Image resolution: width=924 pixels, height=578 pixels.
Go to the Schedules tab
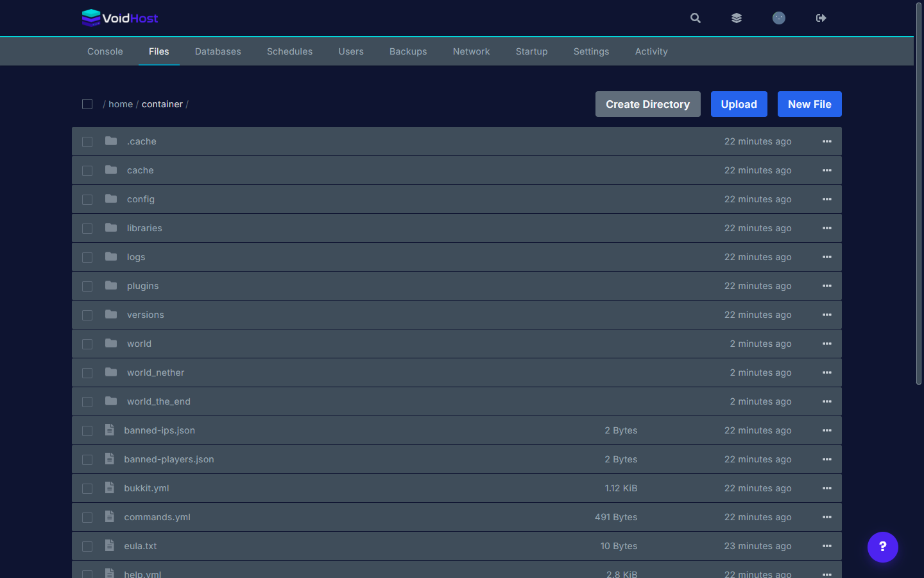290,51
